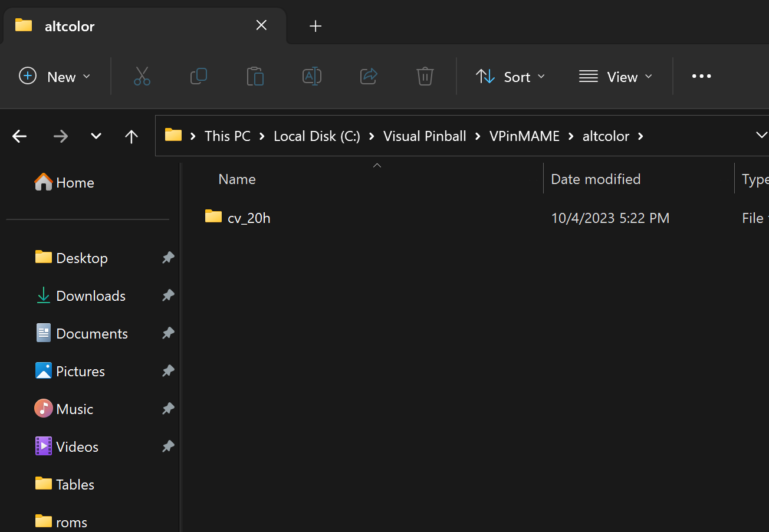Image resolution: width=769 pixels, height=532 pixels.
Task: Open the address bar history chevron
Action: pos(762,135)
